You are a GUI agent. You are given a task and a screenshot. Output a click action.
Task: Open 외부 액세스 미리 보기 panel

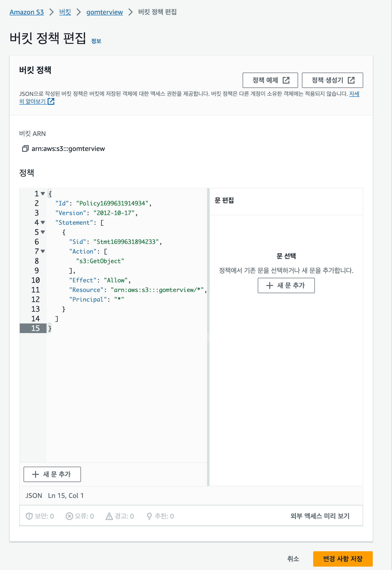tap(320, 516)
